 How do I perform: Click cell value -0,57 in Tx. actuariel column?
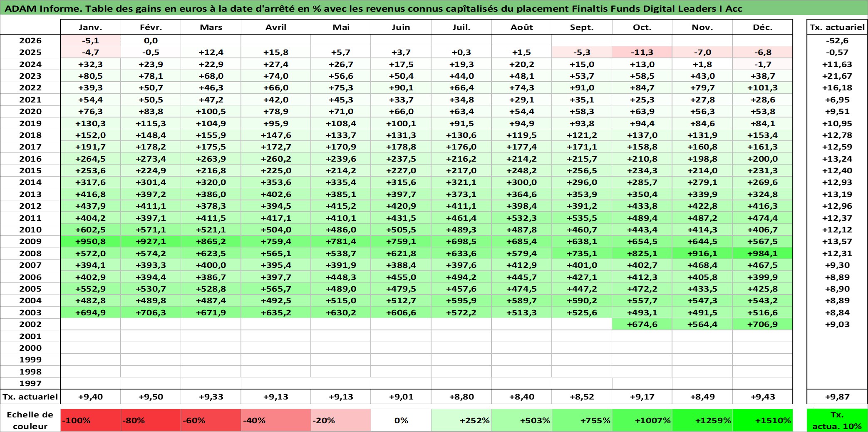[837, 52]
